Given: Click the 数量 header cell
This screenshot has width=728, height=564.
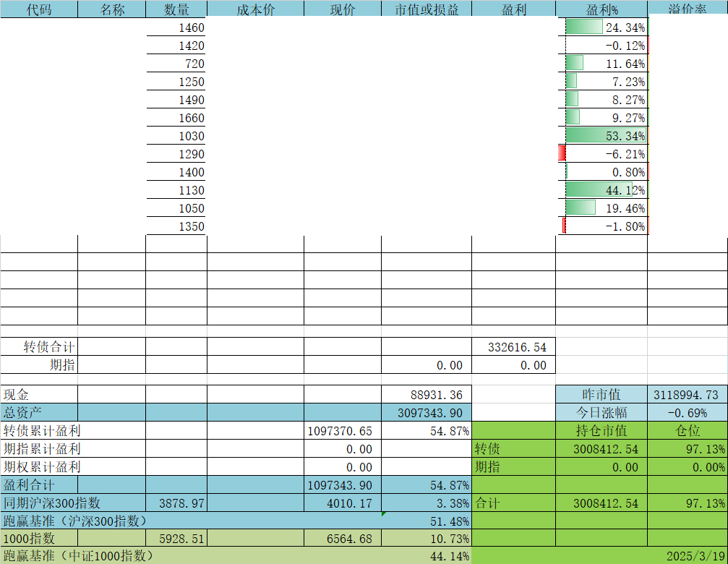Looking at the screenshot, I should coord(176,9).
